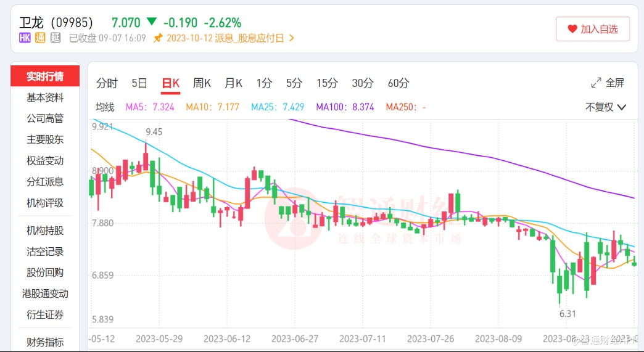Open 公司高管 in the sidebar
This screenshot has width=644, height=352.
(x=45, y=118)
